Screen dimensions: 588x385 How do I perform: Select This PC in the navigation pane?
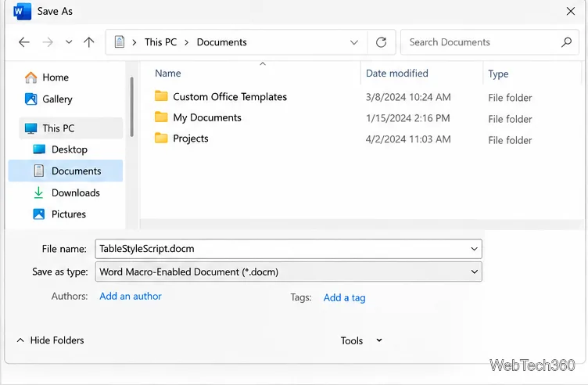[x=71, y=128]
